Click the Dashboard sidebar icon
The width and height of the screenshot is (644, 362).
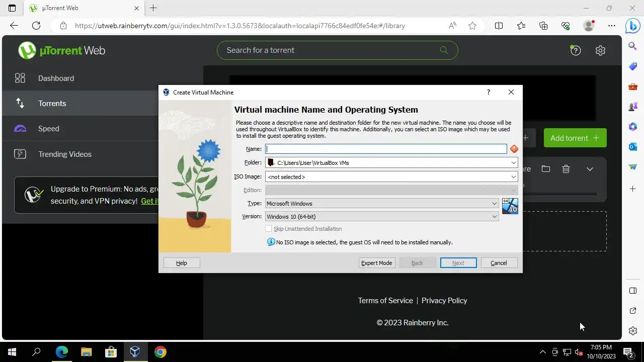pyautogui.click(x=20, y=78)
